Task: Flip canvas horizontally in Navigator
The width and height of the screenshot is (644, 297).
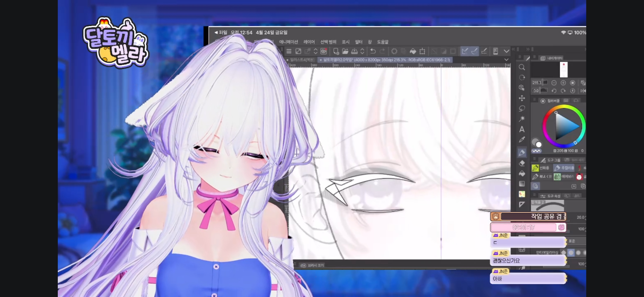Action: coord(583,91)
